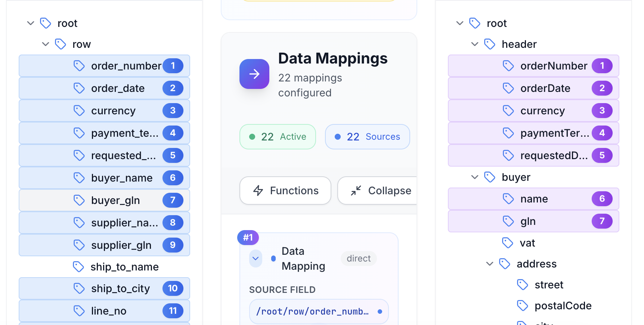Collapse the row node in source tree
The image size is (644, 325).
point(46,44)
